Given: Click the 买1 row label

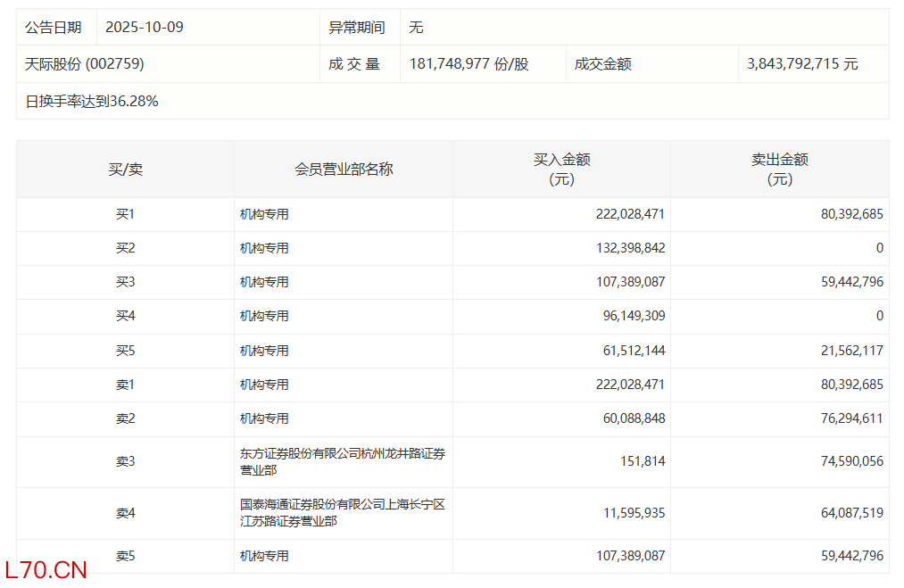Looking at the screenshot, I should (x=125, y=214).
